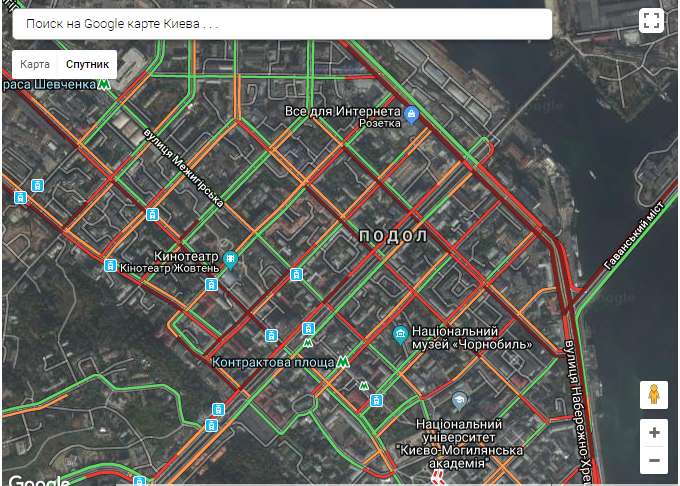The image size is (680, 486).
Task: Open the Розетка shopping bag marker
Action: click(411, 118)
